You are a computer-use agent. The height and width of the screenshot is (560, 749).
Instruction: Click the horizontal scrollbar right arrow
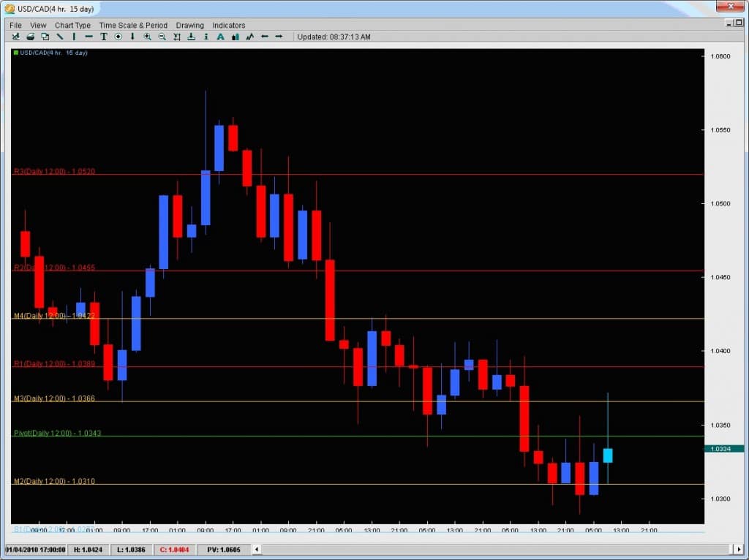coord(739,550)
